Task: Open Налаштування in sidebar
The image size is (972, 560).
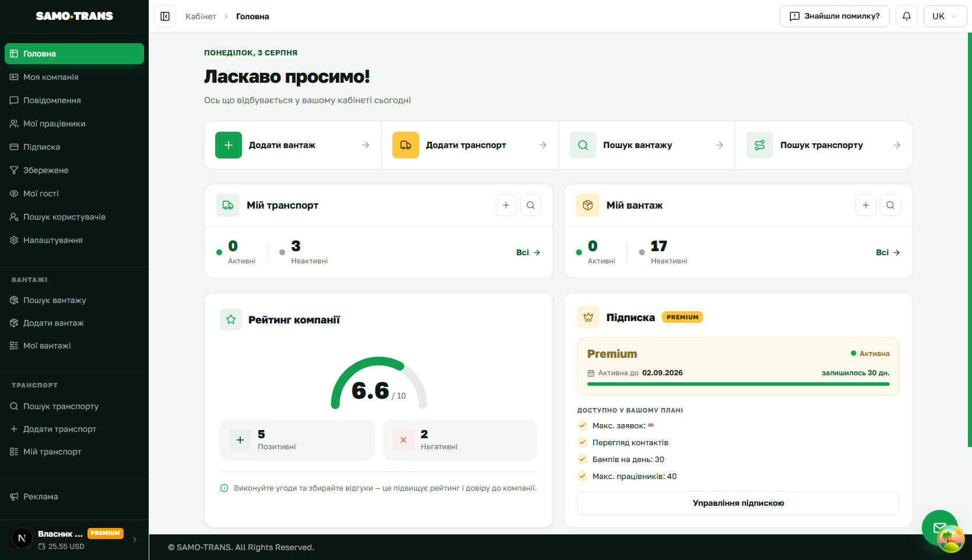Action: (x=74, y=240)
